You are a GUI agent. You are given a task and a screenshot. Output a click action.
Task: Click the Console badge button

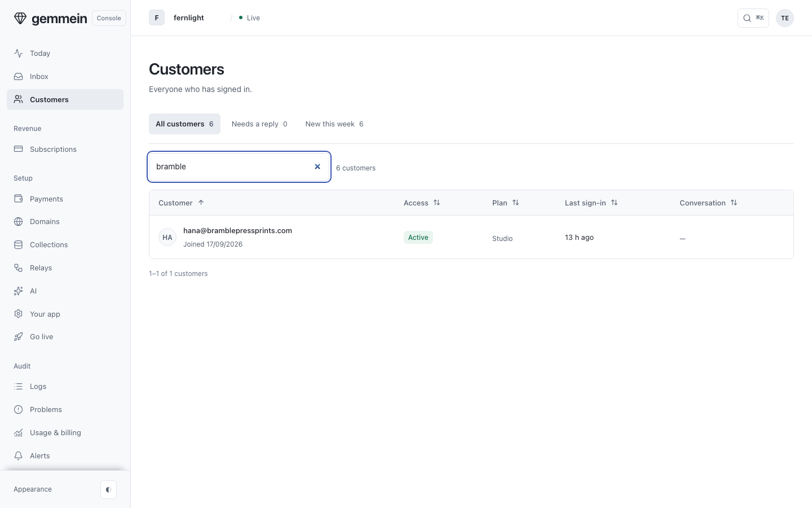(x=109, y=18)
